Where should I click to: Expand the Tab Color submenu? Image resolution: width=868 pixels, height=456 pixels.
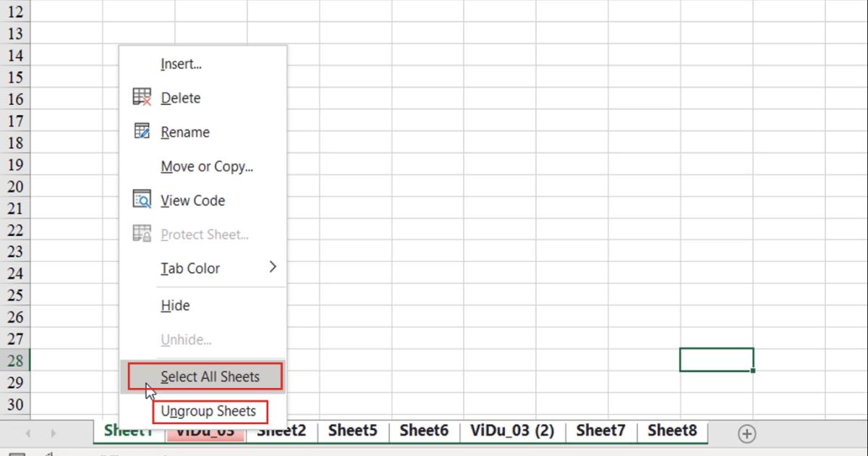point(191,268)
